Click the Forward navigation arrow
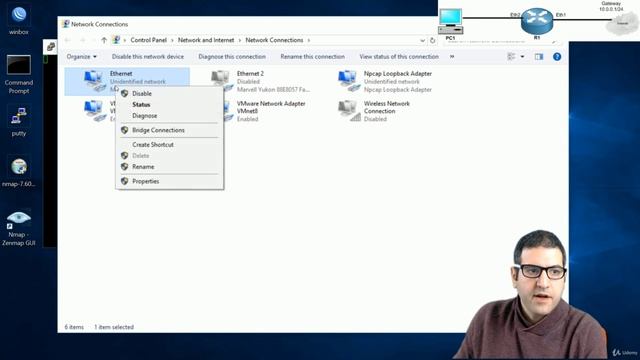This screenshot has height=360, width=640. coord(83,40)
